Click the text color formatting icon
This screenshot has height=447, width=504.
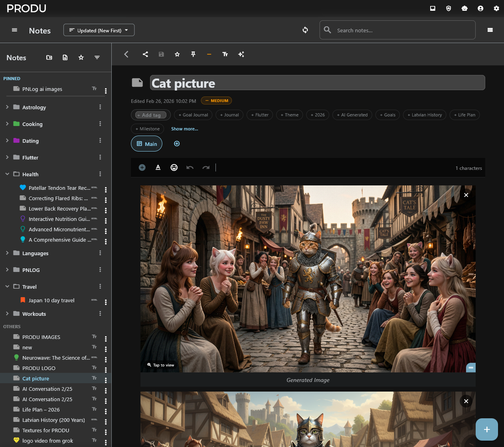click(158, 167)
